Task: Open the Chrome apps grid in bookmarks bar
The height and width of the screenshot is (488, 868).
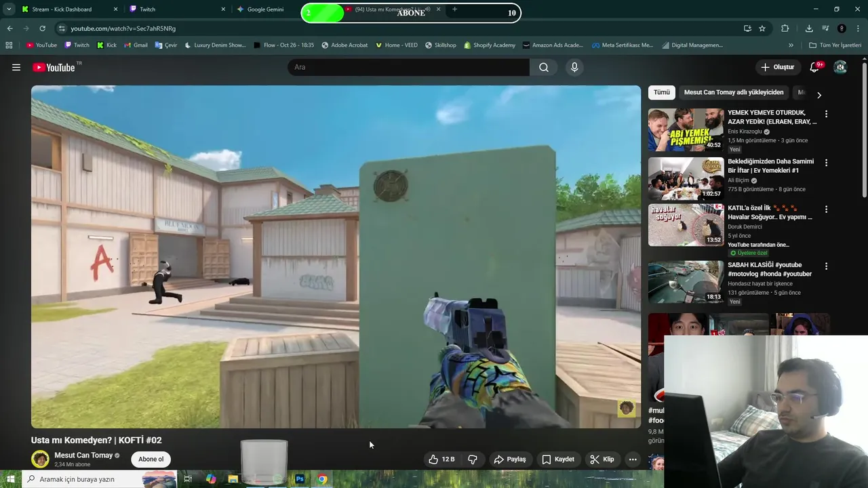Action: [9, 45]
